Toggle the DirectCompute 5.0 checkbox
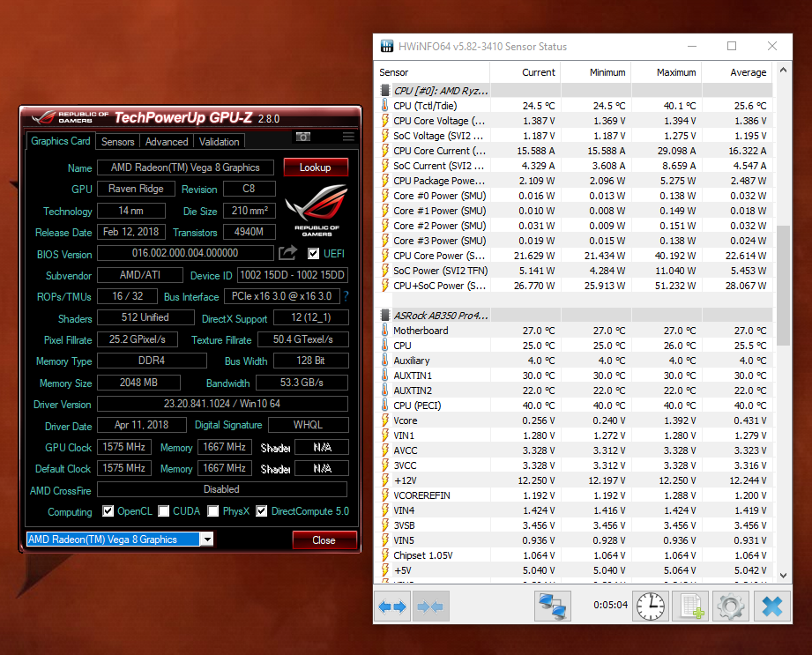This screenshot has width=812, height=655. pyautogui.click(x=262, y=511)
